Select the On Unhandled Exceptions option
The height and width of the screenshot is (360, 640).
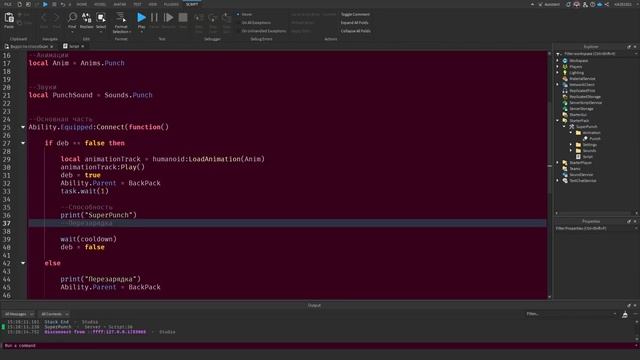click(x=263, y=31)
